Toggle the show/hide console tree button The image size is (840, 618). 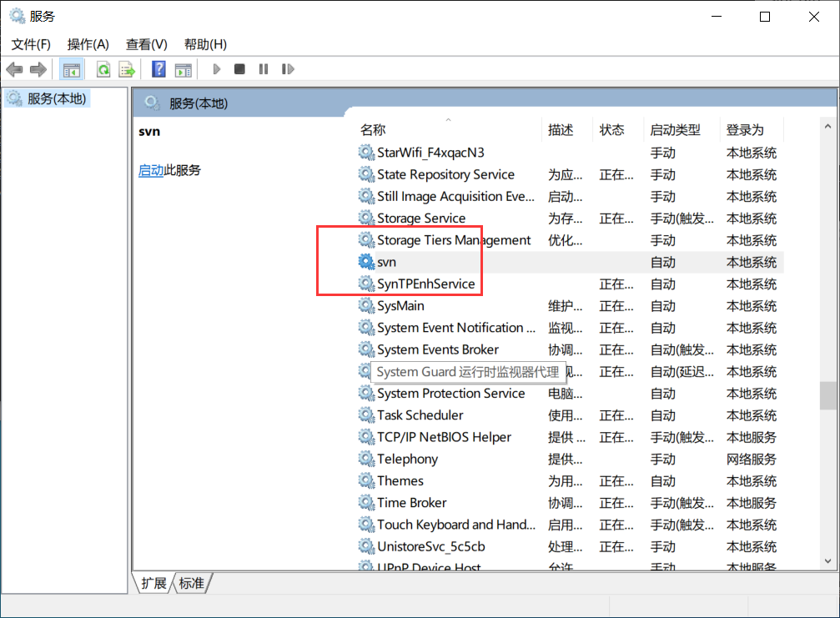click(x=71, y=69)
